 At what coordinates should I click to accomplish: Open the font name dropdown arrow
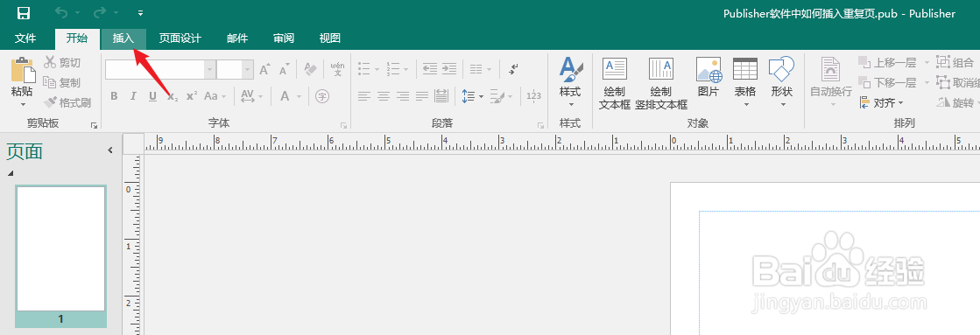[x=210, y=69]
